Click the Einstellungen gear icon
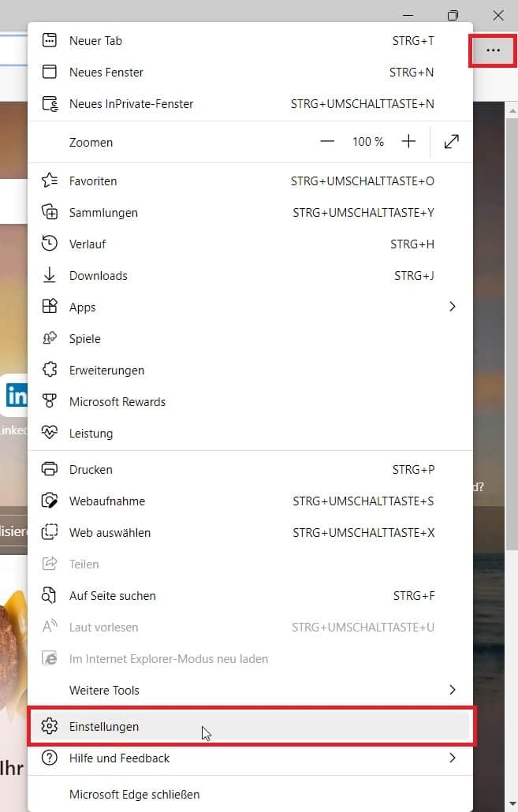Image resolution: width=518 pixels, height=812 pixels. [x=50, y=726]
